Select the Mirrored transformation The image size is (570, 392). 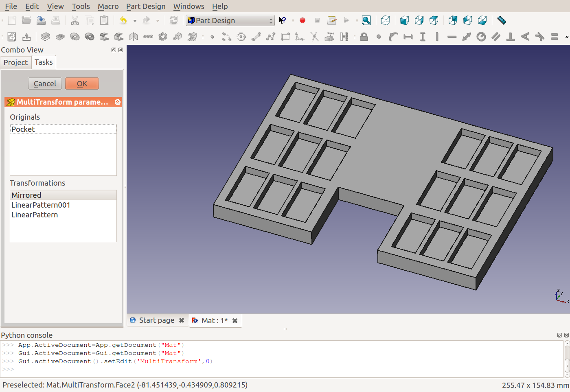[63, 195]
